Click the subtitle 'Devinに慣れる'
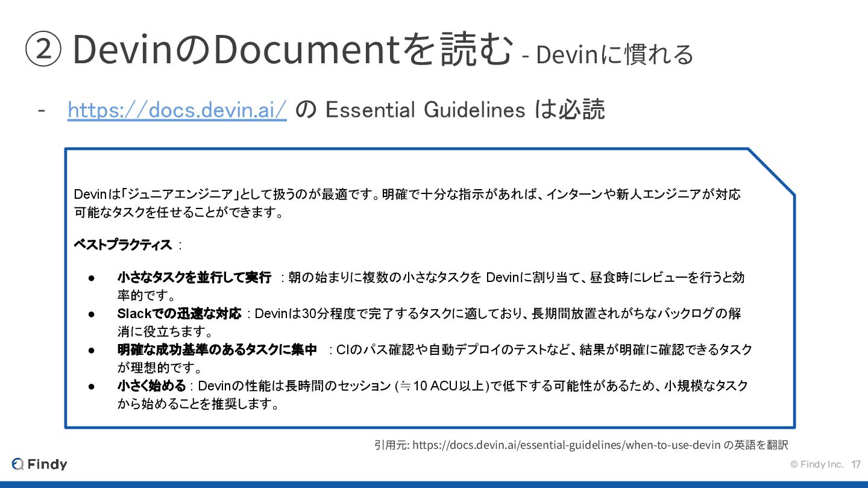 (614, 55)
